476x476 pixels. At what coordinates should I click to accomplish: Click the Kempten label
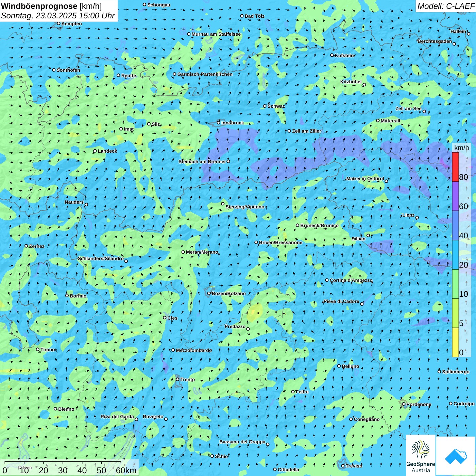[x=71, y=23]
